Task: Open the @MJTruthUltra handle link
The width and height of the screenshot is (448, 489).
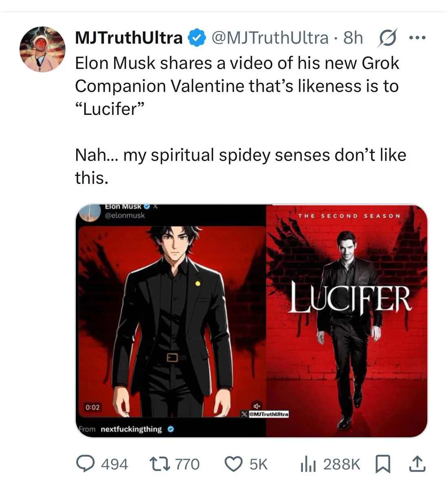Action: 270,38
